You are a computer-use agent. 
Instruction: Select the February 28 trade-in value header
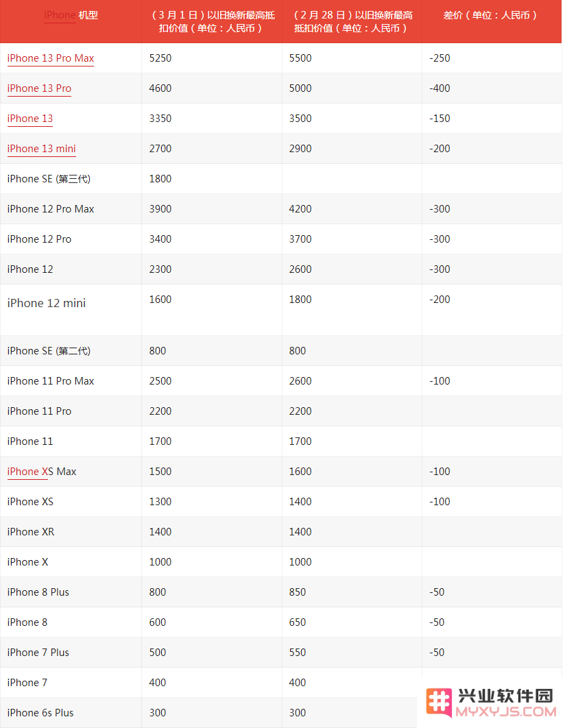click(352, 22)
